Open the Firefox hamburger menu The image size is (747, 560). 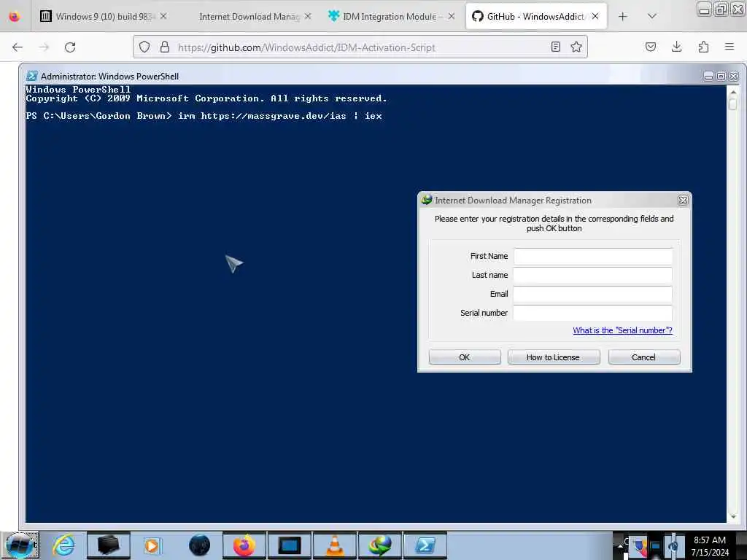click(x=729, y=47)
